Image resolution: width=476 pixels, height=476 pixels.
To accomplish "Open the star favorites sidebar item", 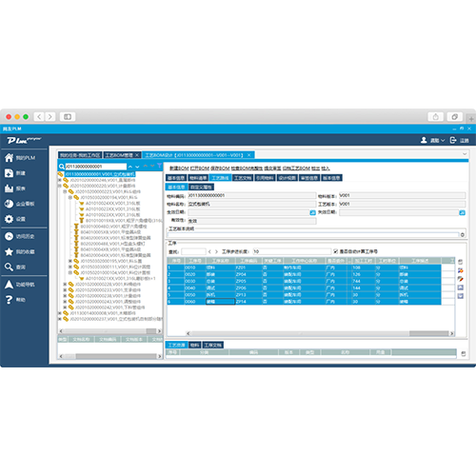I will pyautogui.click(x=9, y=251).
